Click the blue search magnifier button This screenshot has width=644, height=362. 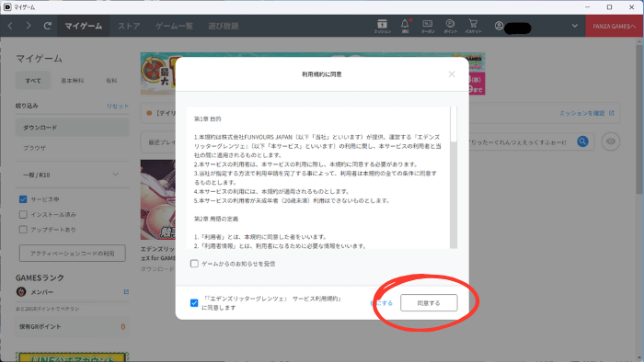(x=582, y=141)
